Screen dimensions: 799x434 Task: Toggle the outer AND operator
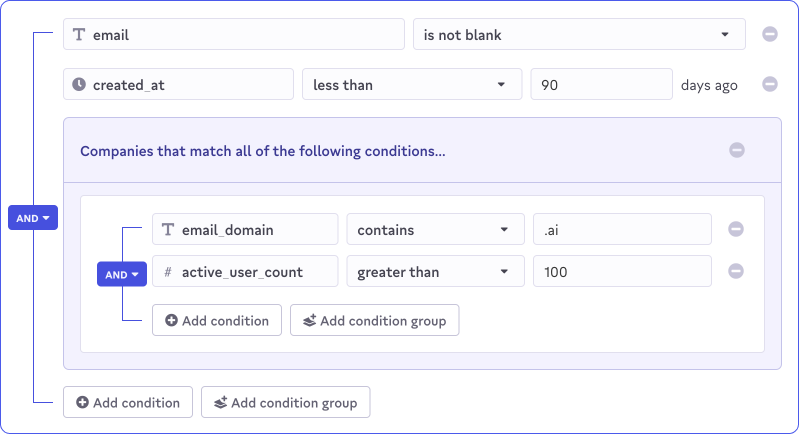[33, 217]
